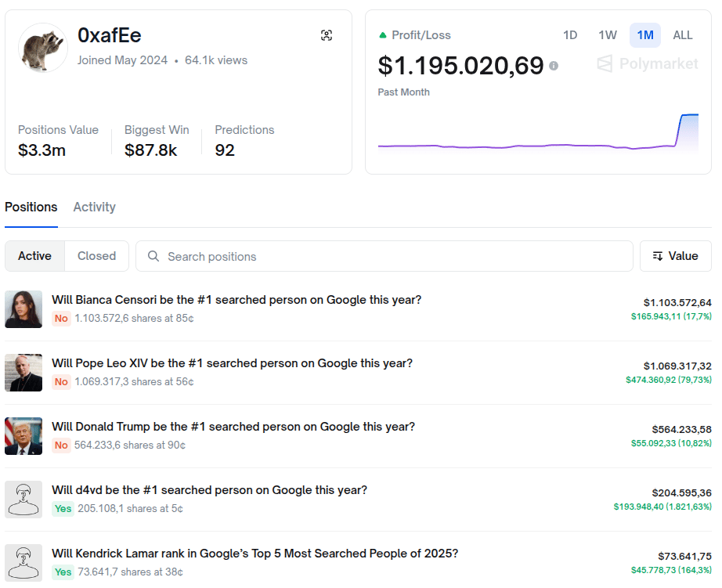Click the raccoon profile avatar
Screen dimensions: 722x588
pos(42,47)
